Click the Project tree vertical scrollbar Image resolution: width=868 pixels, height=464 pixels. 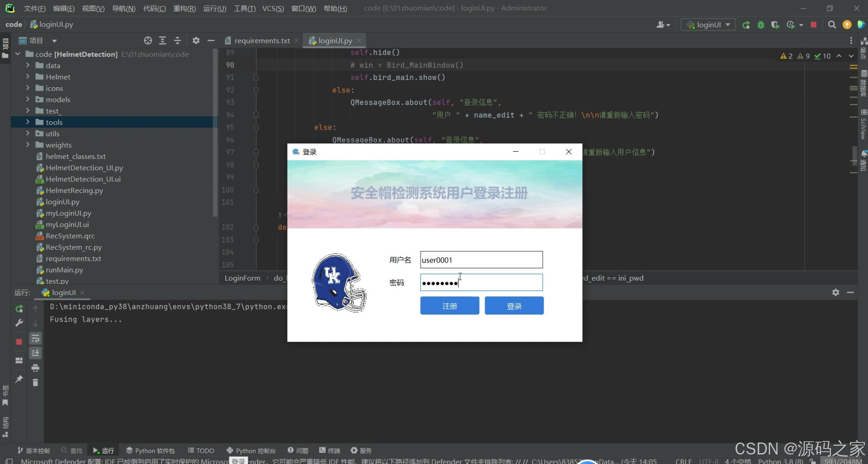(x=215, y=133)
